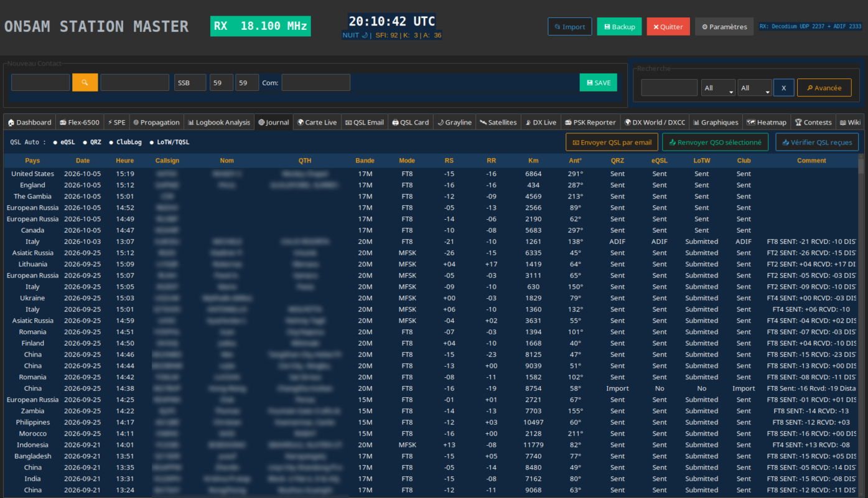Open the Heatmap tab

[767, 123]
